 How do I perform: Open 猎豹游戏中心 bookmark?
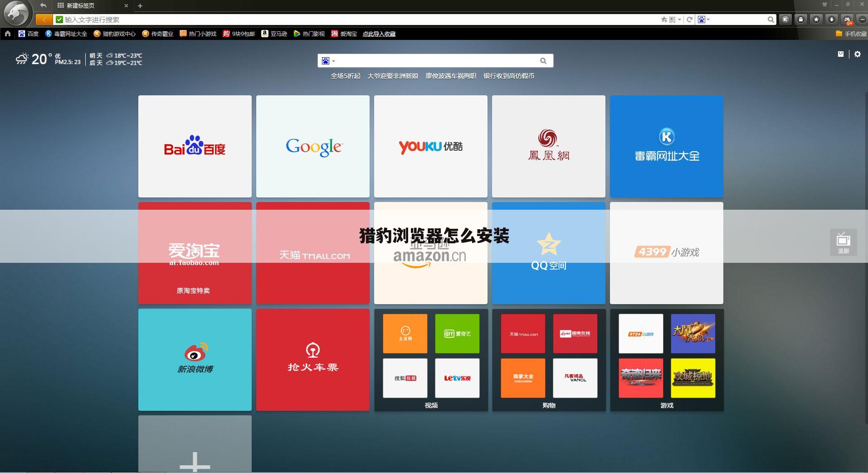(114, 34)
